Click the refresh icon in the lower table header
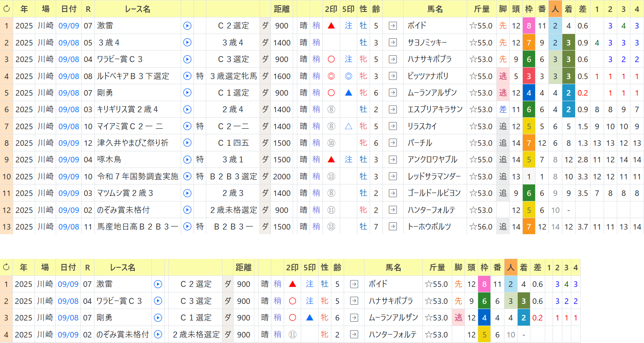This screenshot has height=343, width=644. (6, 267)
